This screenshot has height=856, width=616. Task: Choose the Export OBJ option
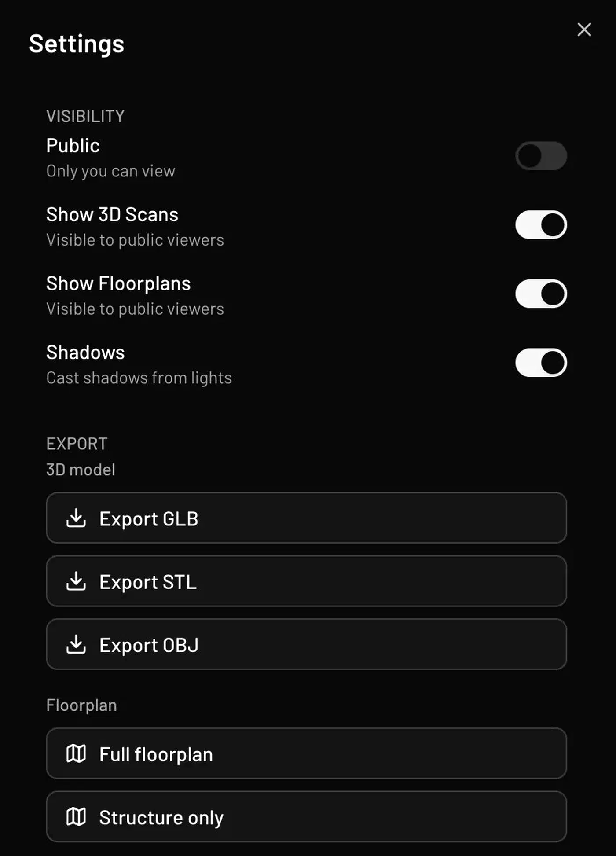pyautogui.click(x=306, y=644)
